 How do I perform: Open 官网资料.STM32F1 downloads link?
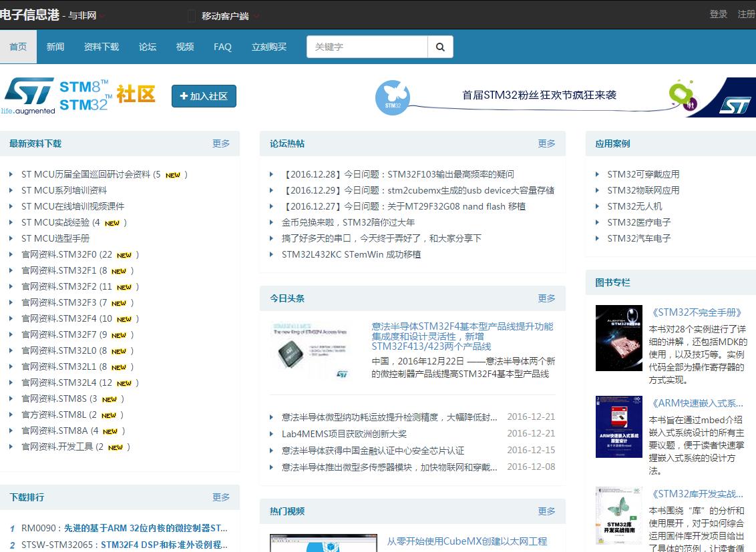coord(59,270)
